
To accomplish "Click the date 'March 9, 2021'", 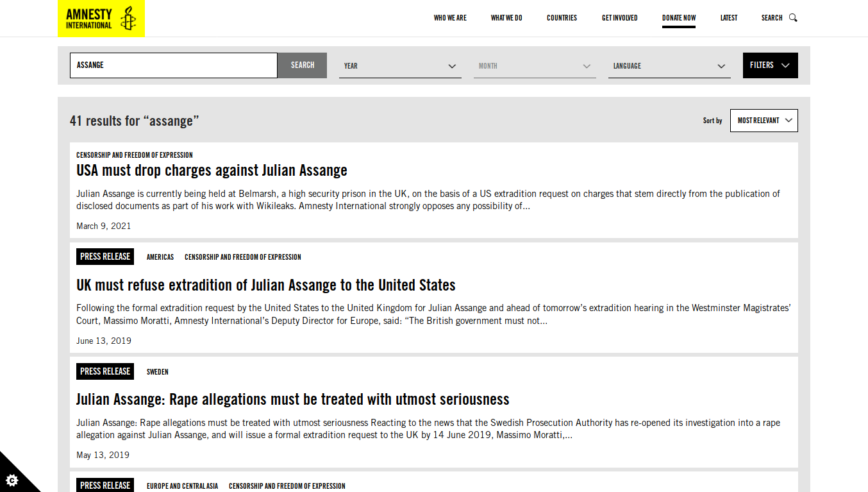I will click(x=104, y=226).
